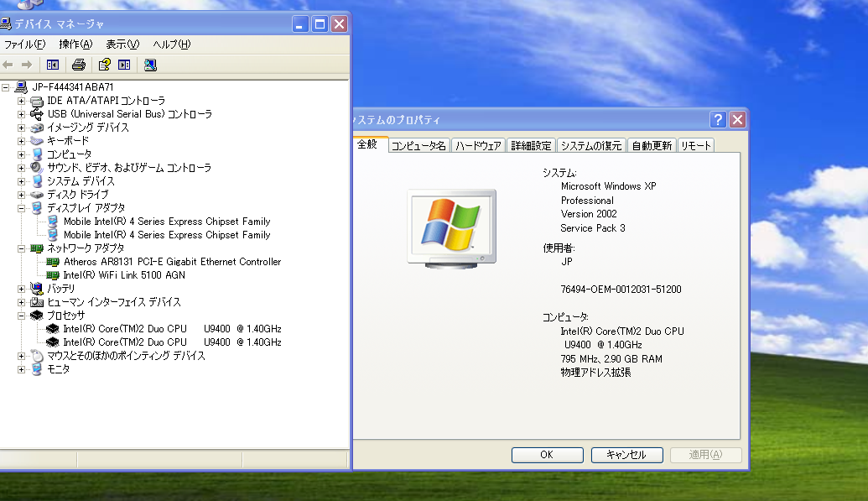Collapse the JP-F444341ABA71 root node
The width and height of the screenshot is (868, 501).
(6, 87)
